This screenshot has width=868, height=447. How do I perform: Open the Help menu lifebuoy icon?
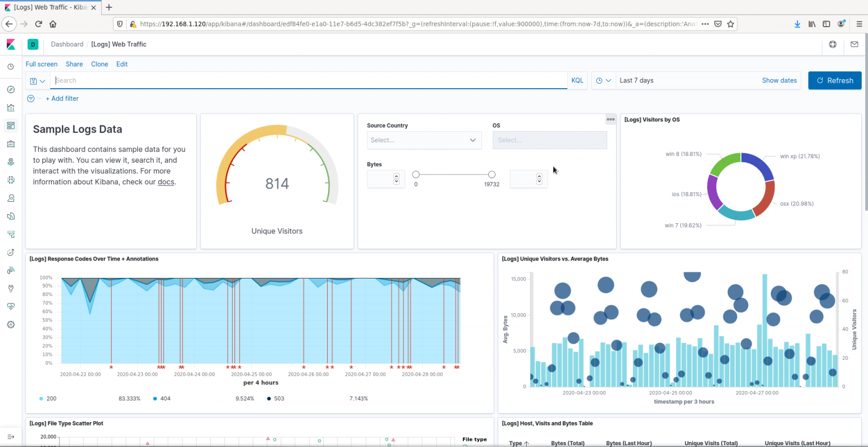(832, 44)
